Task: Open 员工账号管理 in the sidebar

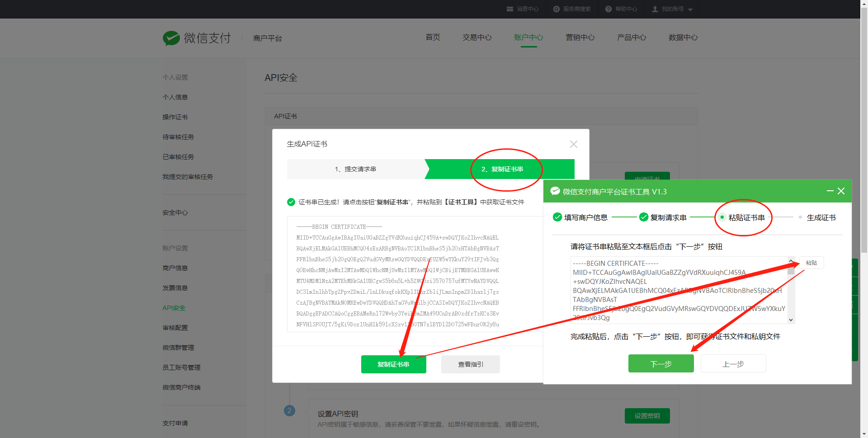Action: [181, 367]
